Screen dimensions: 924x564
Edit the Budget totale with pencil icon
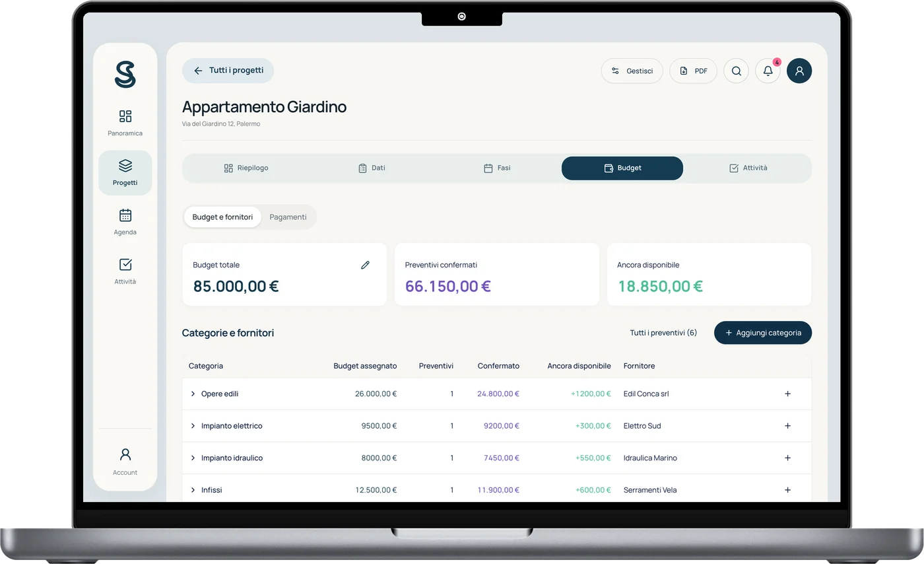pos(365,265)
